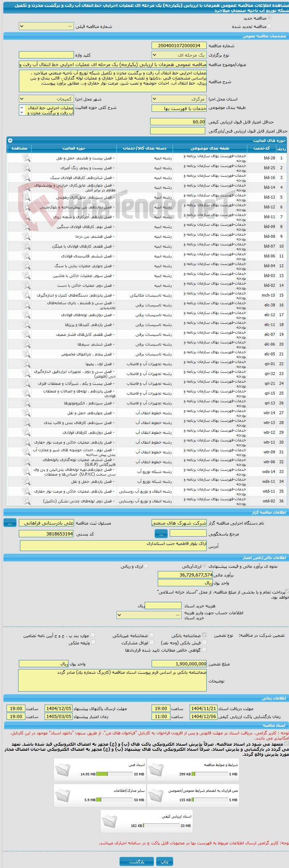Click view icon in row bld-09

click(26, 227)
